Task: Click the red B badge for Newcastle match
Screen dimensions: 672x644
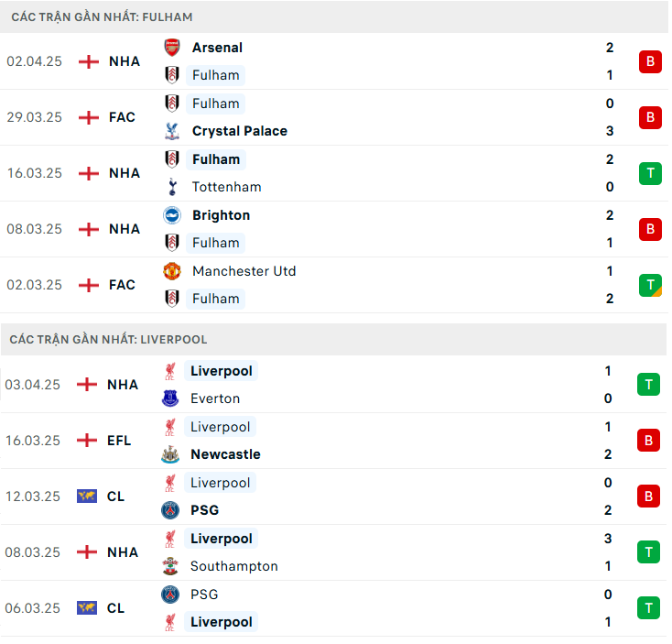Action: 648,441
